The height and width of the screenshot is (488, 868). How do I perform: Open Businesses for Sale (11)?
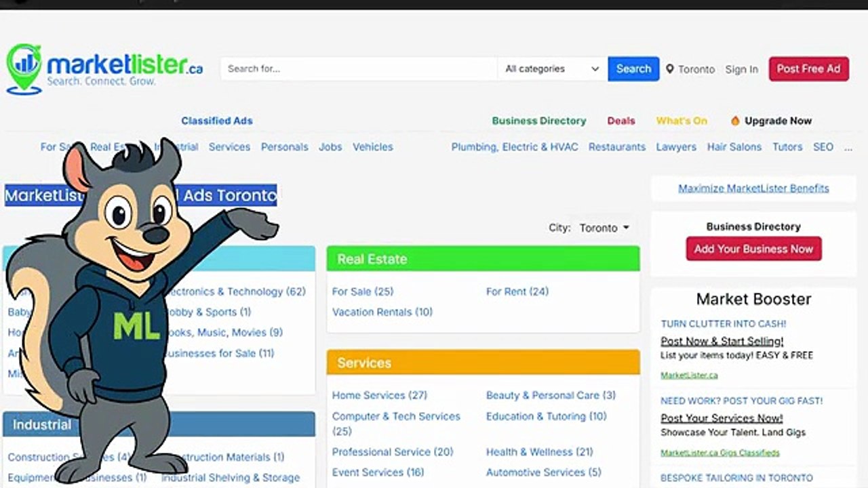[x=218, y=353]
